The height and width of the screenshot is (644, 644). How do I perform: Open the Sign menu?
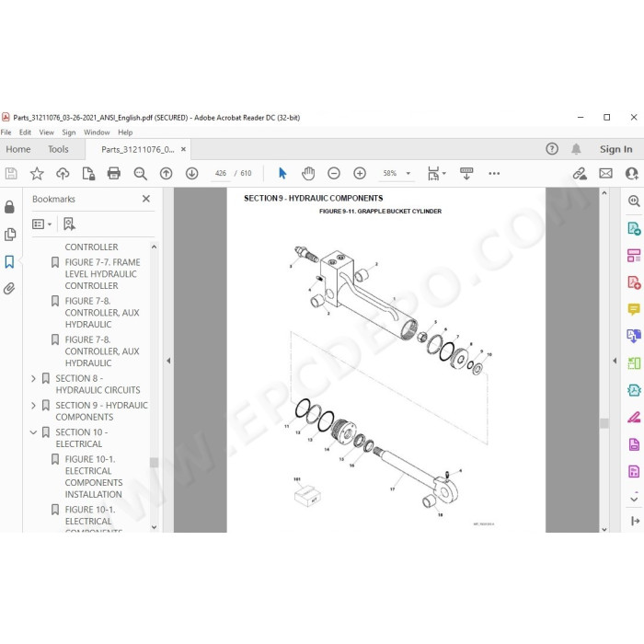coord(69,132)
